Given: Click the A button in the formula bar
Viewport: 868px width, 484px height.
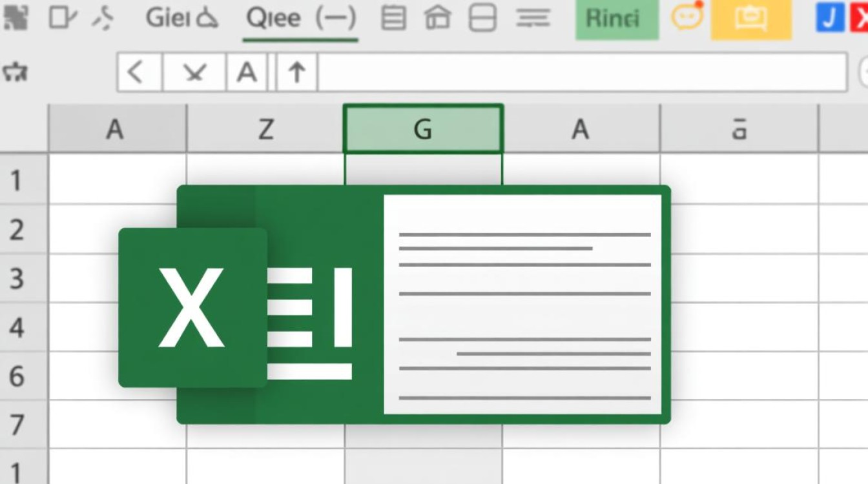Looking at the screenshot, I should [247, 72].
